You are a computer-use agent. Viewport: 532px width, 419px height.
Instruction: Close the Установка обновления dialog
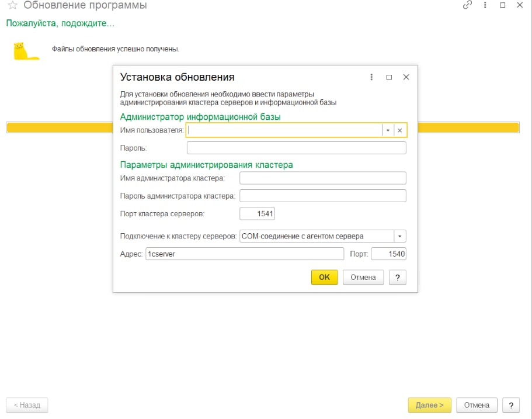click(x=406, y=77)
